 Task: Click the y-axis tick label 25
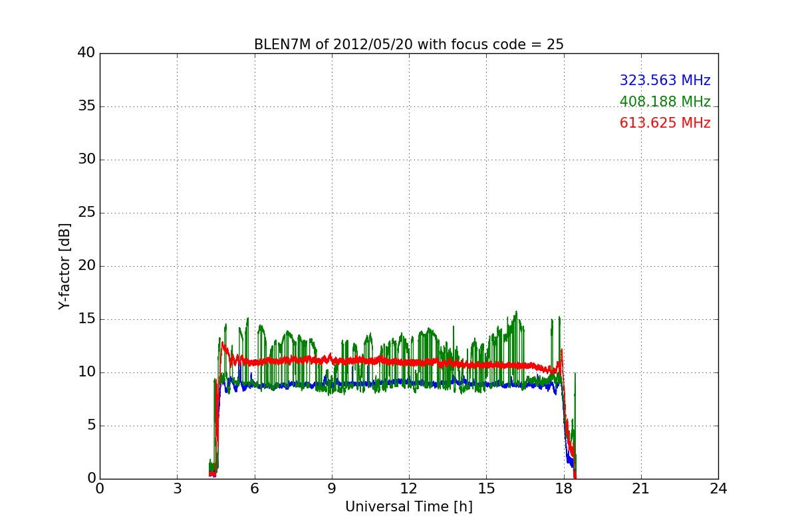85,213
